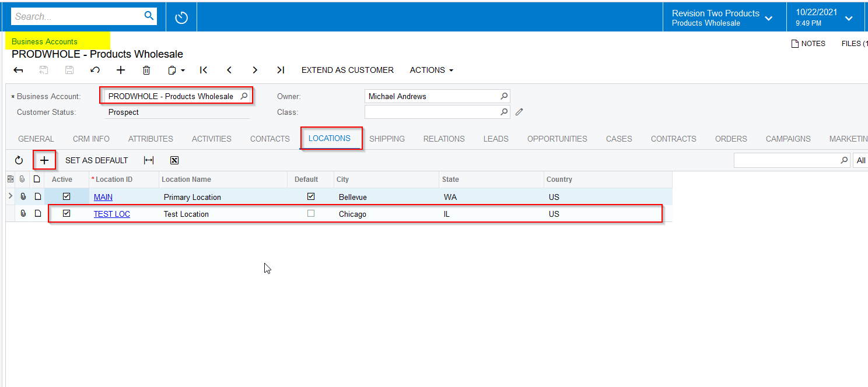This screenshot has height=387, width=868.
Task: Go back with the left arrow toolbar icon
Action: 18,70
